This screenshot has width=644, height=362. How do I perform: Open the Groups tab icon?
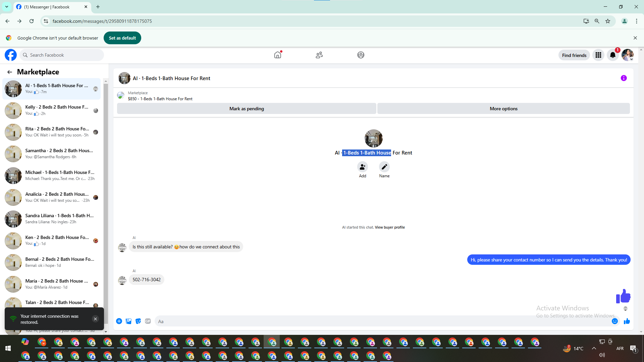(361, 55)
